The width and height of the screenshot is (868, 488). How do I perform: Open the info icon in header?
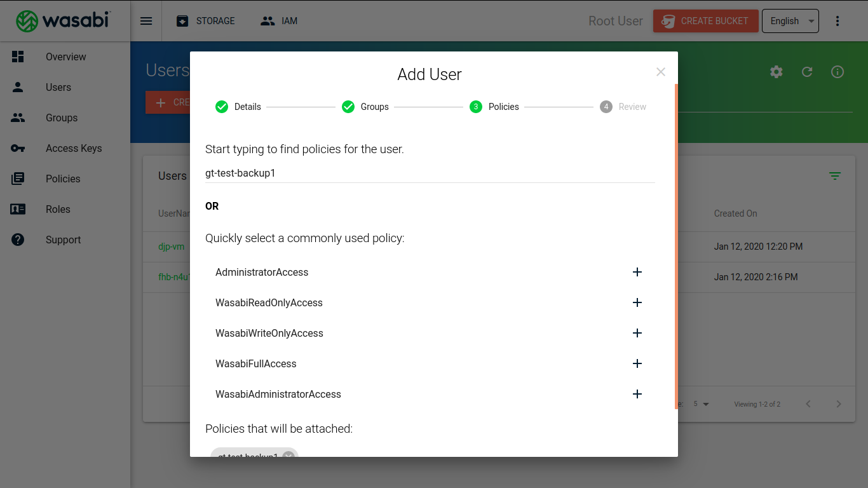point(837,72)
